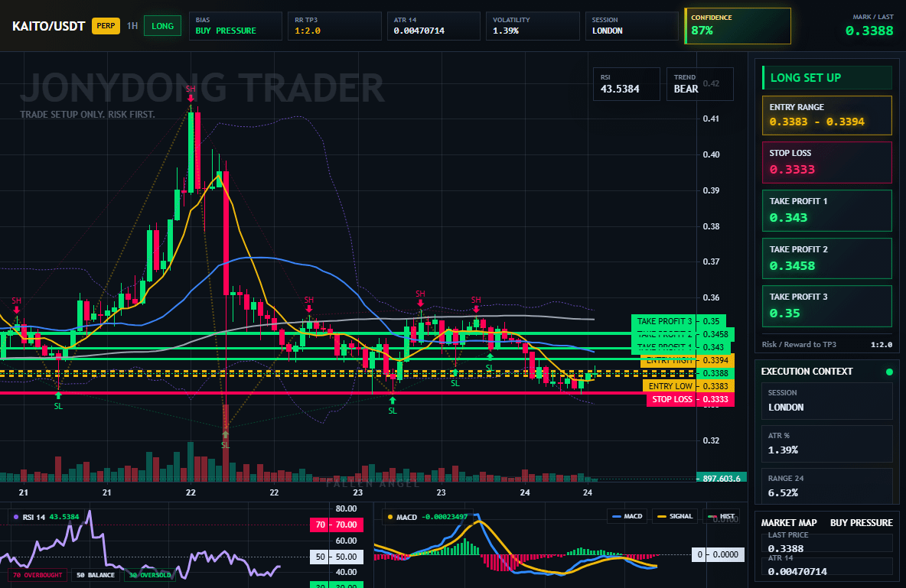
Task: Click Buy Pressure label in Market Map
Action: [x=862, y=523]
